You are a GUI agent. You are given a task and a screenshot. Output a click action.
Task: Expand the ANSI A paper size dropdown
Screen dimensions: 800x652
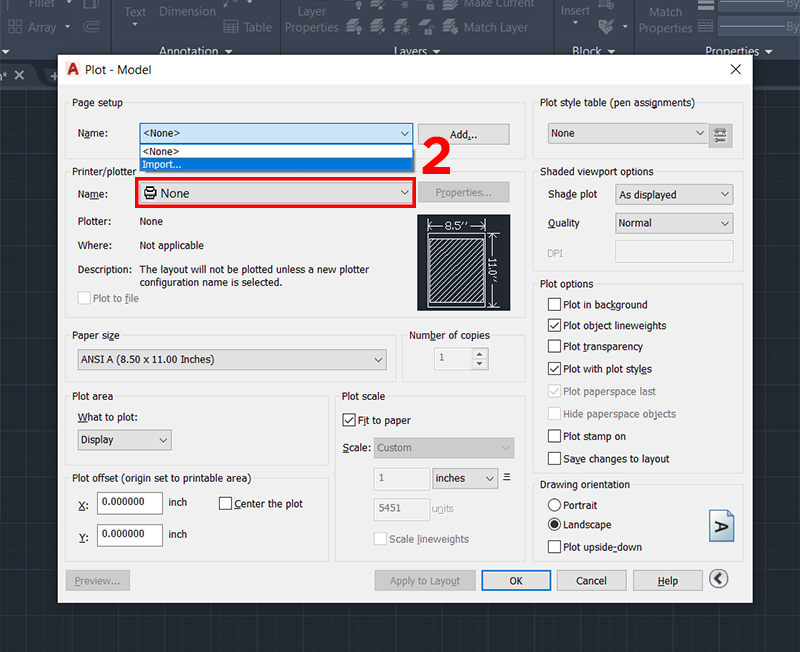231,360
